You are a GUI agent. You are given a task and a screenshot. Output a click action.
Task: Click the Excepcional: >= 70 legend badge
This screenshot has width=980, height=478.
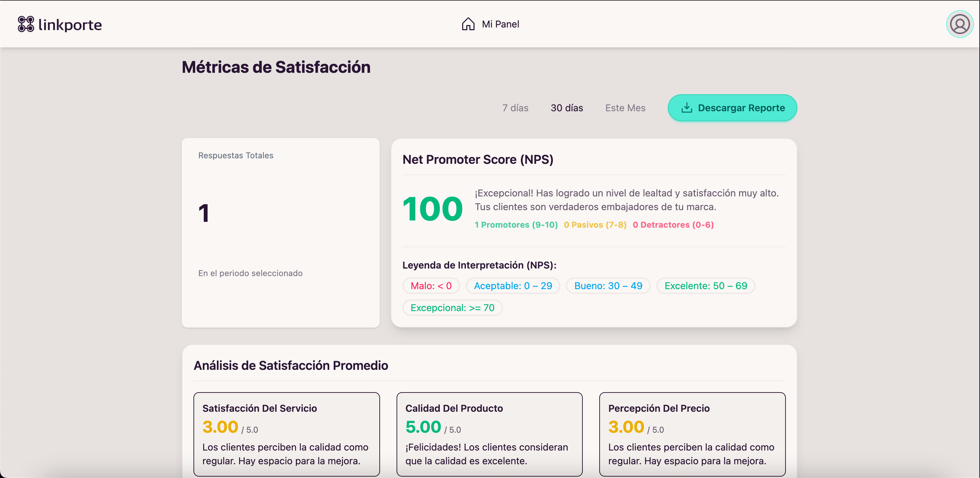[452, 308]
